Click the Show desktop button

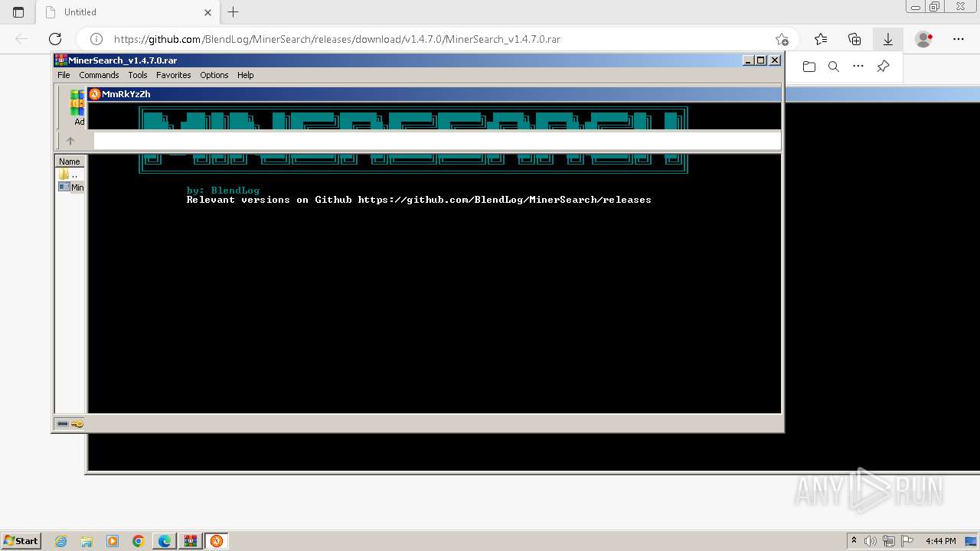click(972, 541)
